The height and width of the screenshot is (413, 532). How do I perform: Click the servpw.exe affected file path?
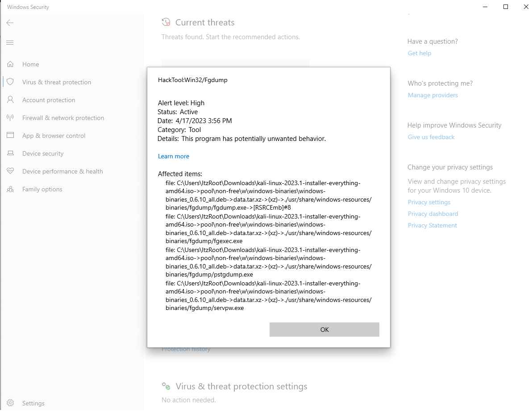click(x=268, y=296)
